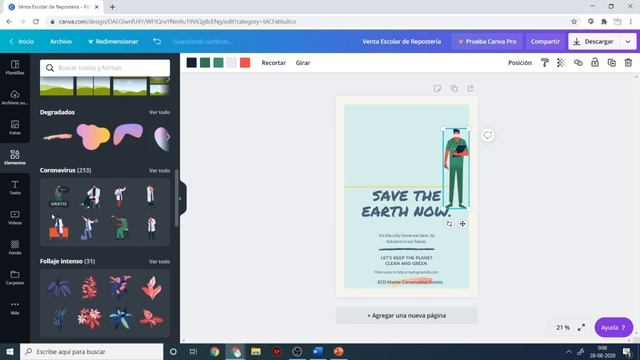Open the Texto sidebar panel

[15, 187]
